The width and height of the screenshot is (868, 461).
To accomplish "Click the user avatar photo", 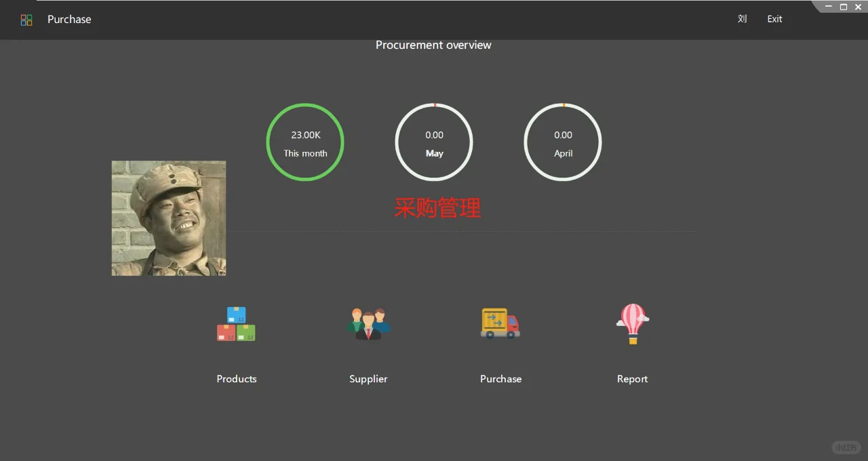I will [x=168, y=218].
